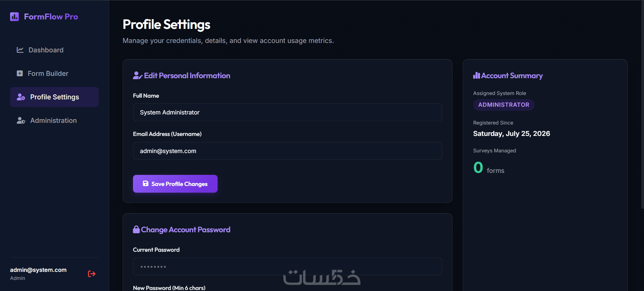Screen dimensions: 644x291
Task: Click the red logout icon
Action: (x=92, y=274)
